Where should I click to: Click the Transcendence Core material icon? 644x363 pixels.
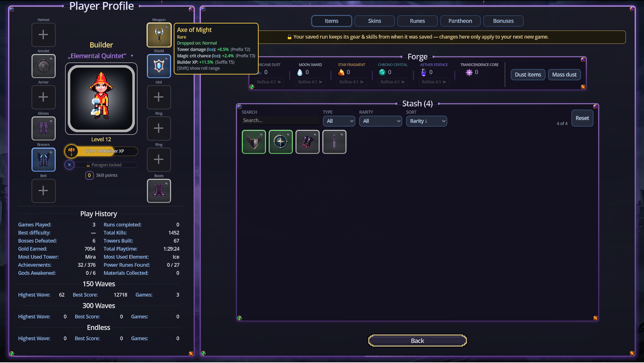click(469, 72)
